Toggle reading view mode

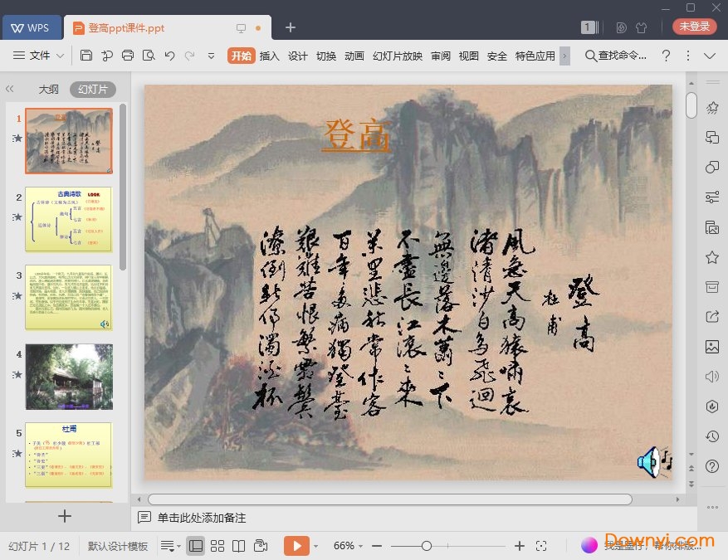pyautogui.click(x=239, y=545)
